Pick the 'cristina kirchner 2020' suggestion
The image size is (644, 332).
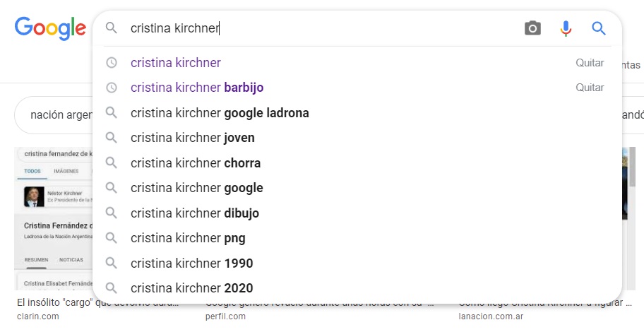pos(191,288)
